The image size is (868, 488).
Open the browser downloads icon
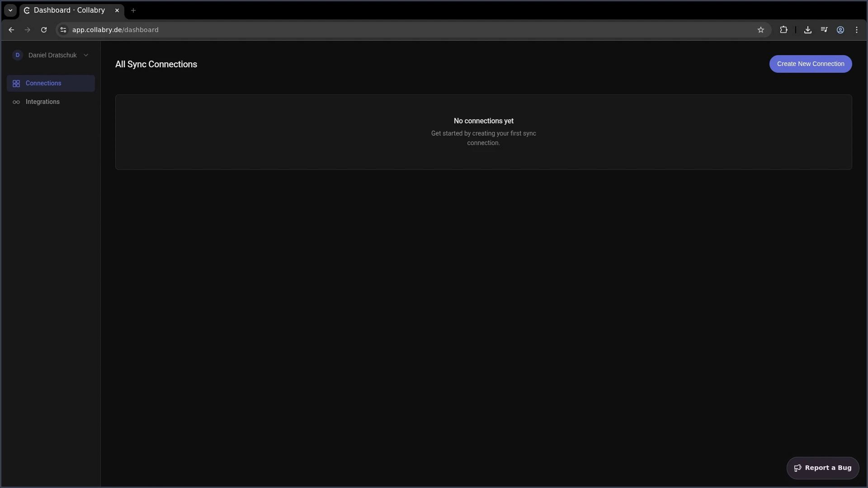click(x=808, y=30)
